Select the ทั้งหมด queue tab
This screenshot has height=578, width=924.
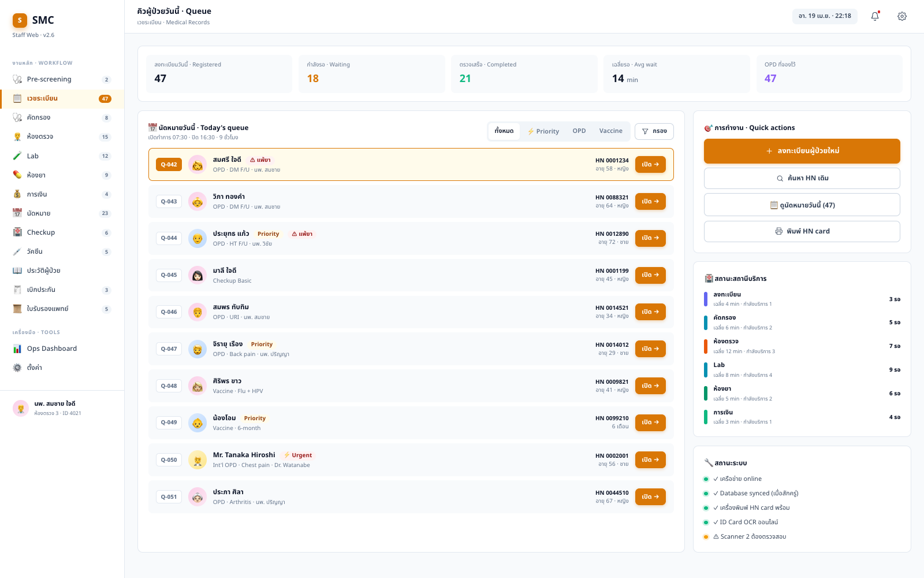(x=504, y=131)
